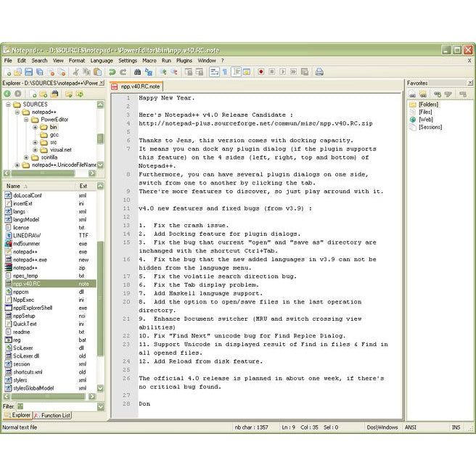Switch to the Function List tab
Image resolution: width=476 pixels, height=476 pixels.
[52, 415]
